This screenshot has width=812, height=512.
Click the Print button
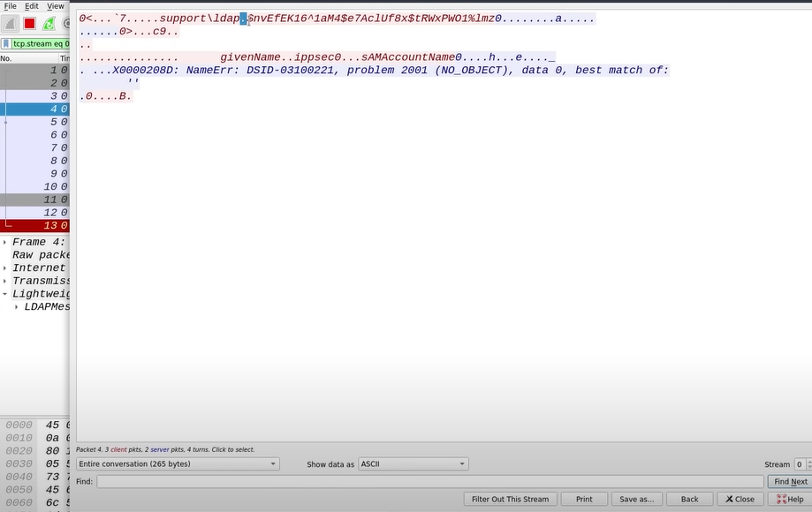(x=584, y=499)
